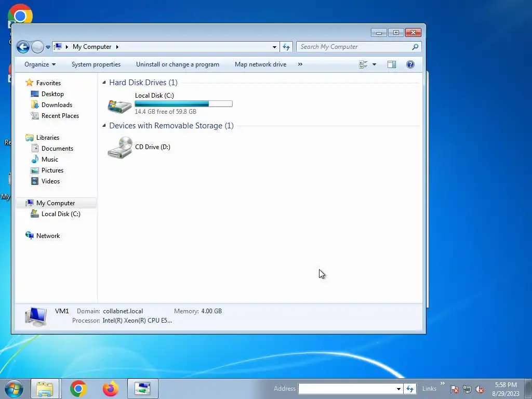532x399 pixels.
Task: Open the recent pages dropdown arrow
Action: (48, 47)
